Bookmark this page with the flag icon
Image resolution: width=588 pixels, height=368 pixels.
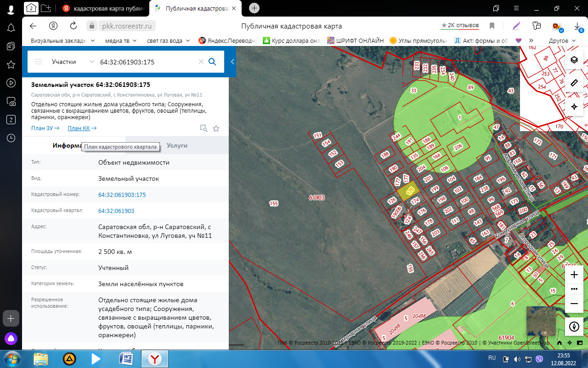pos(492,26)
